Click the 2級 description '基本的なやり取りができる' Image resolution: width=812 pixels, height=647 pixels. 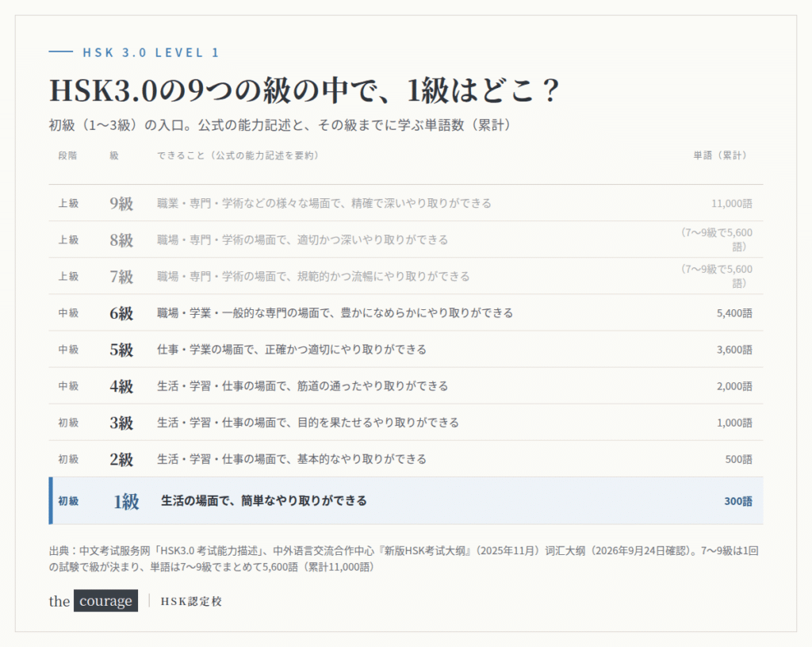[x=362, y=459]
